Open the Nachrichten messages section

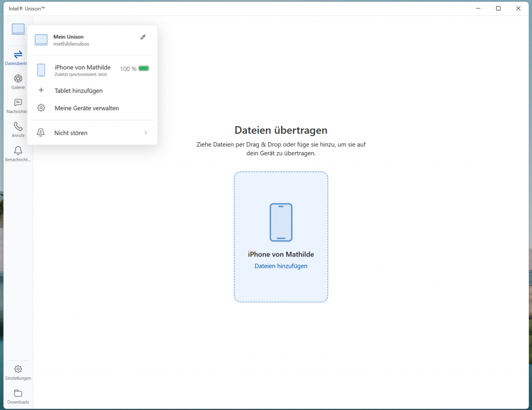(17, 106)
